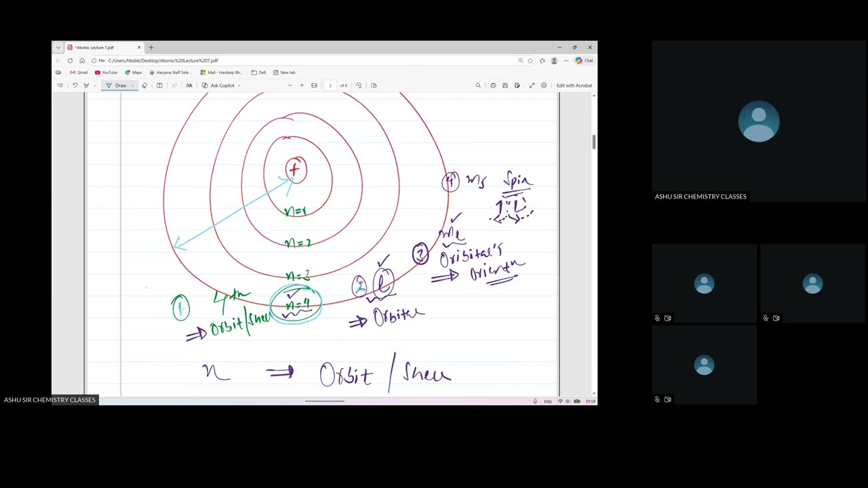This screenshot has height=488, width=868.
Task: Open the favorites list icon
Action: coord(542,60)
